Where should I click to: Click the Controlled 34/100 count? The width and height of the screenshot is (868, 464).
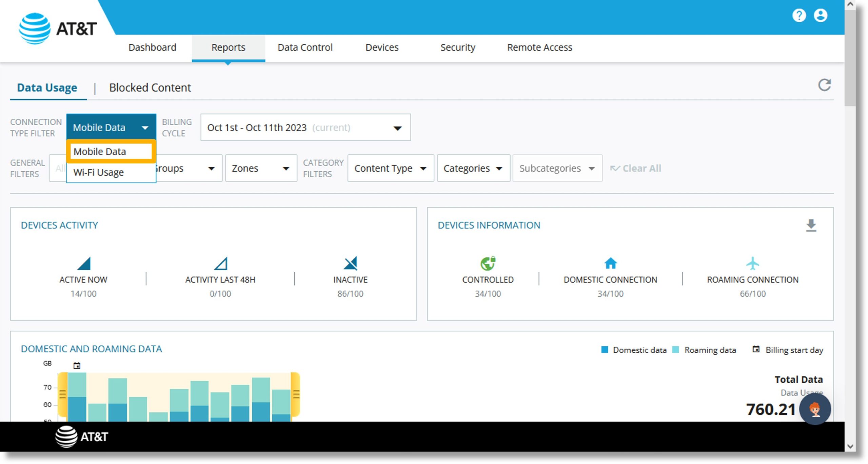coord(488,294)
